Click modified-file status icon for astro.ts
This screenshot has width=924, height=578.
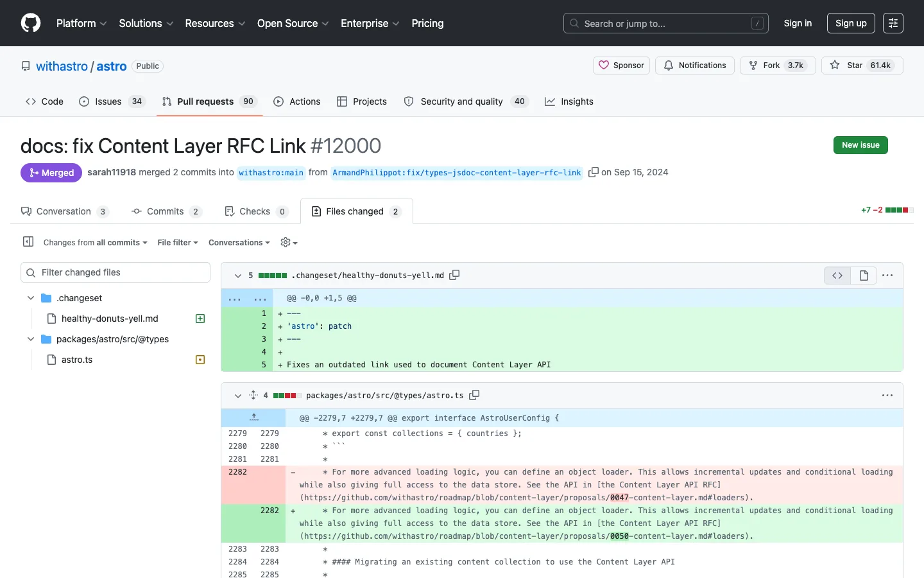click(x=200, y=360)
